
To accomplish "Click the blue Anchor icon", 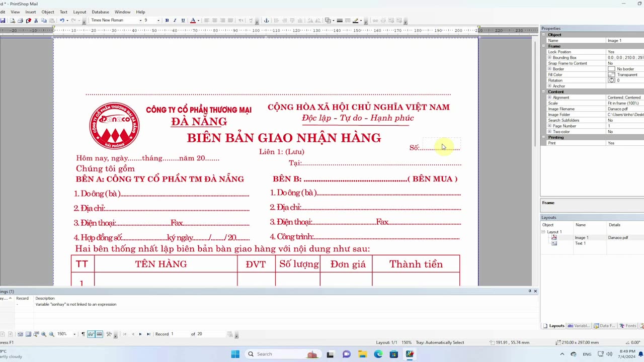I will [267, 21].
